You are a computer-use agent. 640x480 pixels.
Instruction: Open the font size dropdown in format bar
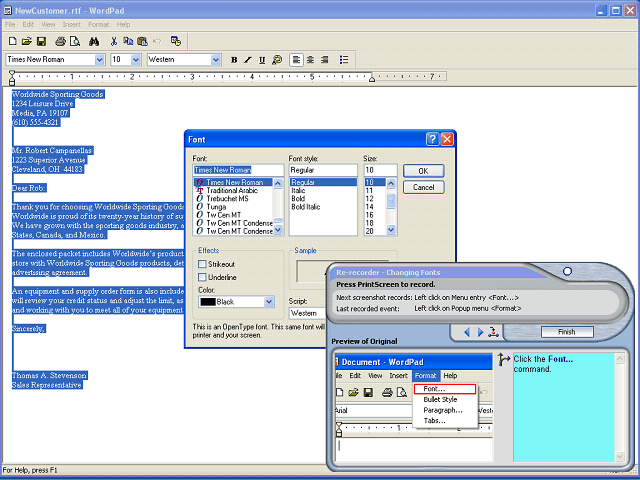click(x=136, y=60)
